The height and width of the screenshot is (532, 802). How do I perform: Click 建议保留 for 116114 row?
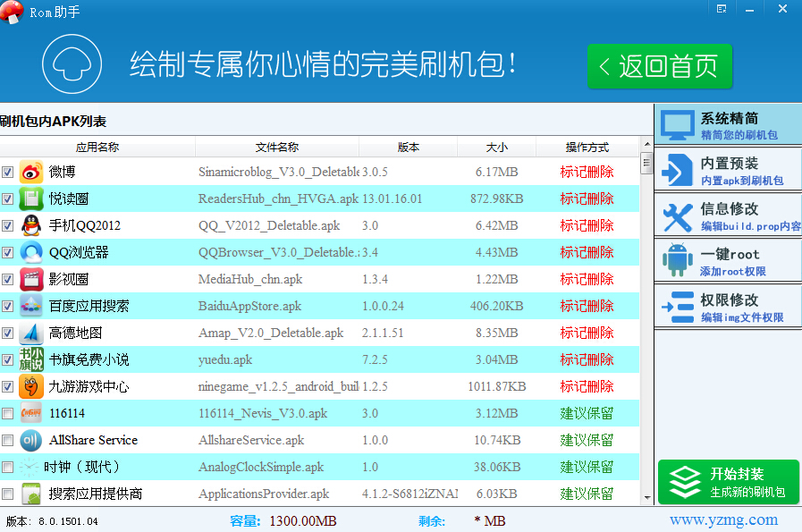pos(587,413)
